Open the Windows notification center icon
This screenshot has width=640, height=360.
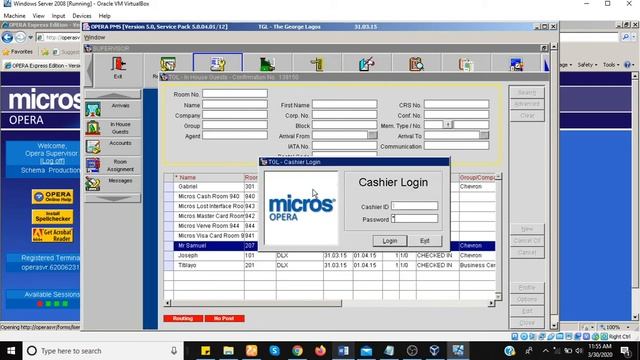626,351
